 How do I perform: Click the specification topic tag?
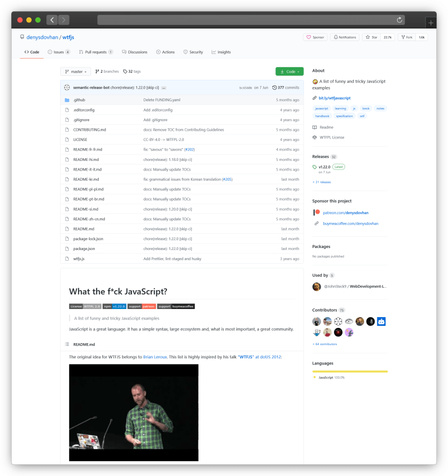345,116
